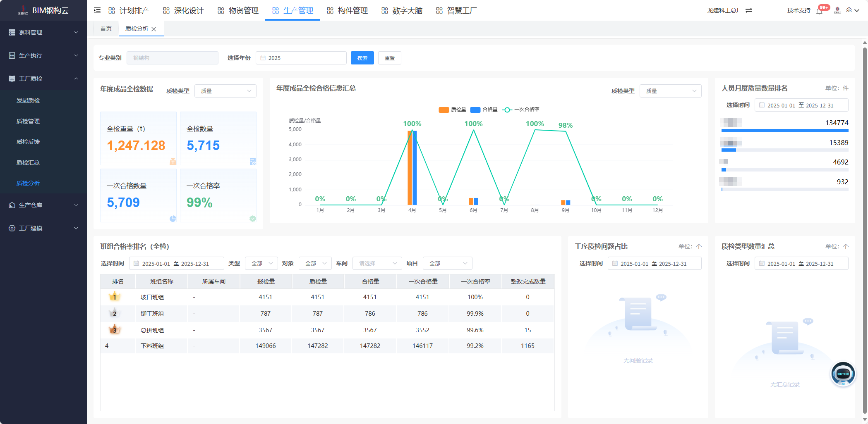Toggle the 一次合格率 legend line series
Viewport: 868px width, 424px height.
click(x=520, y=110)
